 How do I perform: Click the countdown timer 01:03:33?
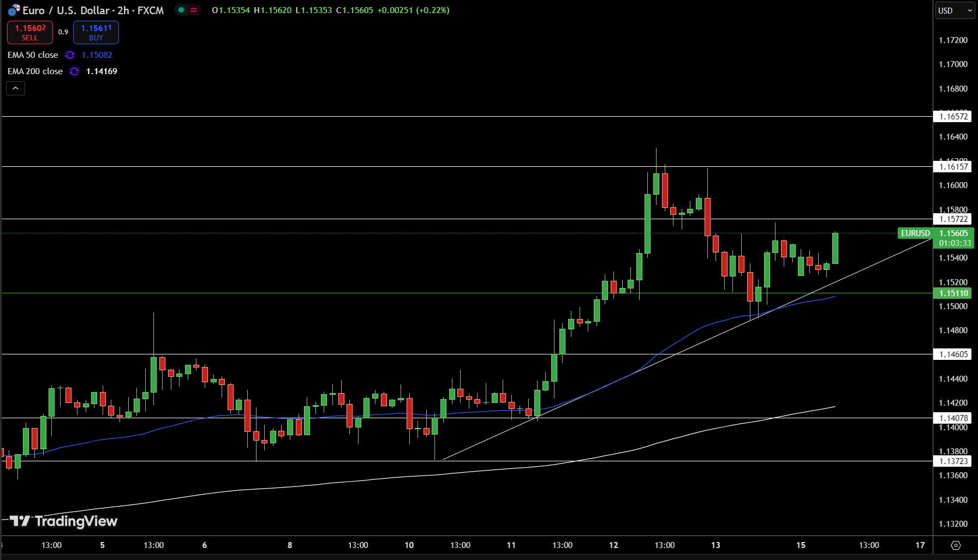955,243
